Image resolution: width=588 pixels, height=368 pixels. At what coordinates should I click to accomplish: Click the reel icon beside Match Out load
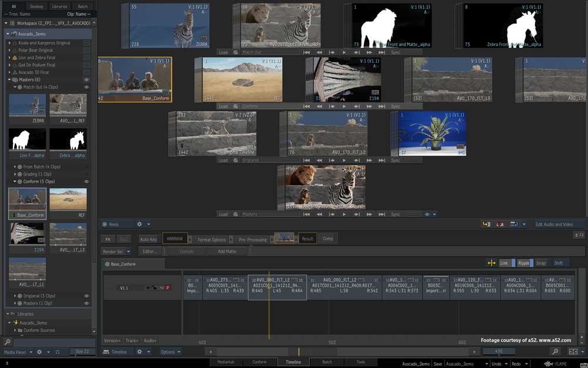click(236, 52)
